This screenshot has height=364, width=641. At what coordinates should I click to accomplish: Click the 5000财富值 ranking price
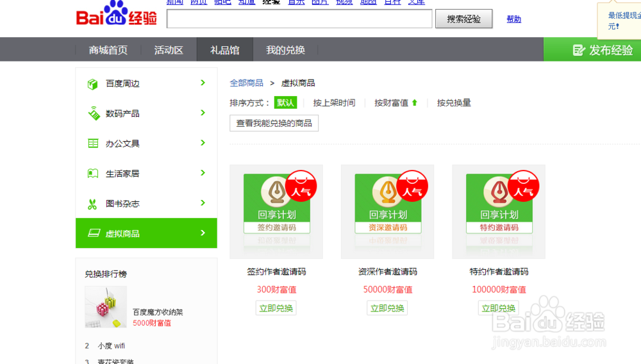point(152,323)
